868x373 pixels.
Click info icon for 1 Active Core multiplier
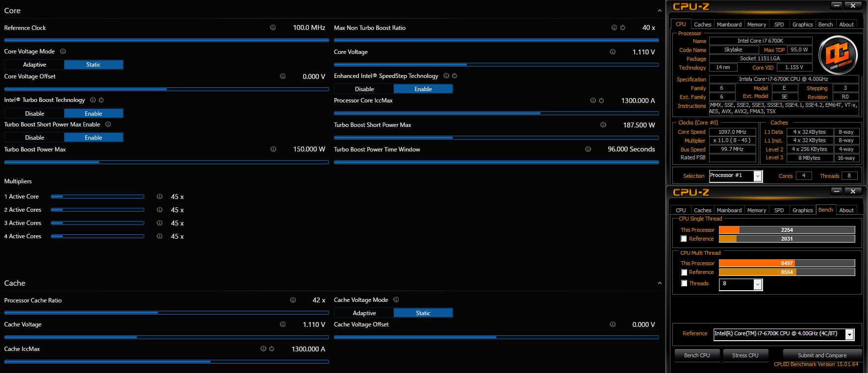pyautogui.click(x=159, y=197)
